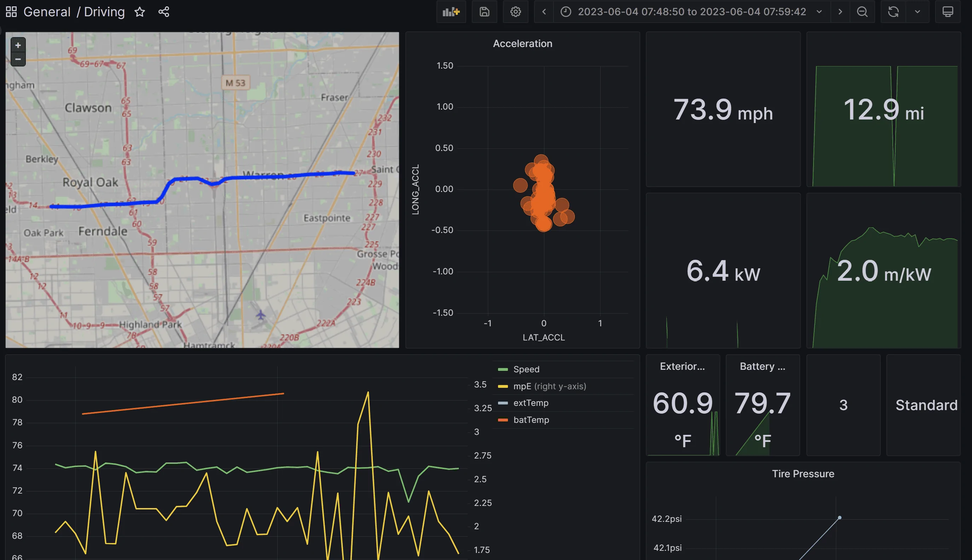Image resolution: width=972 pixels, height=560 pixels.
Task: Go to the General folder link
Action: (x=47, y=12)
